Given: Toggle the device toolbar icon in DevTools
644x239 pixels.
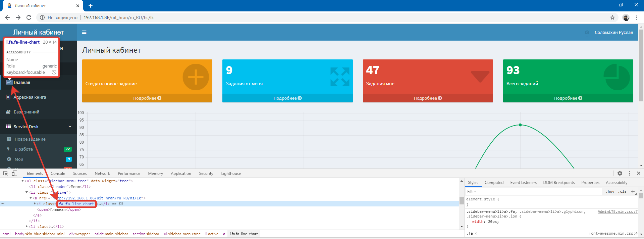Looking at the screenshot, I should point(14,173).
